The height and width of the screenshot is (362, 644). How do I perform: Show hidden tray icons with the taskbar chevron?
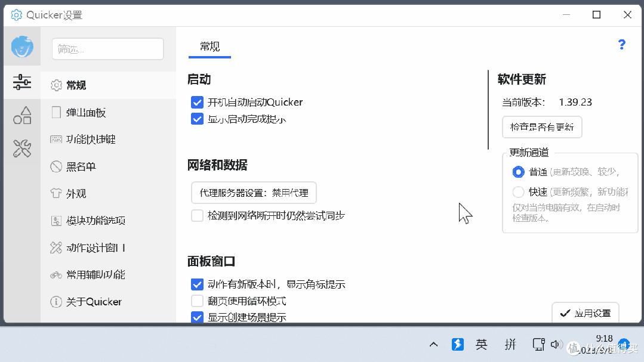(x=434, y=344)
